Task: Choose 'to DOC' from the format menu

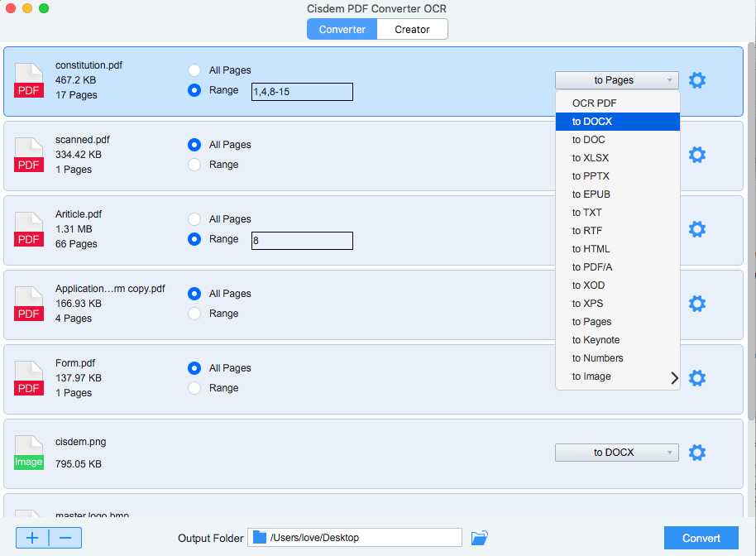Action: pos(618,140)
